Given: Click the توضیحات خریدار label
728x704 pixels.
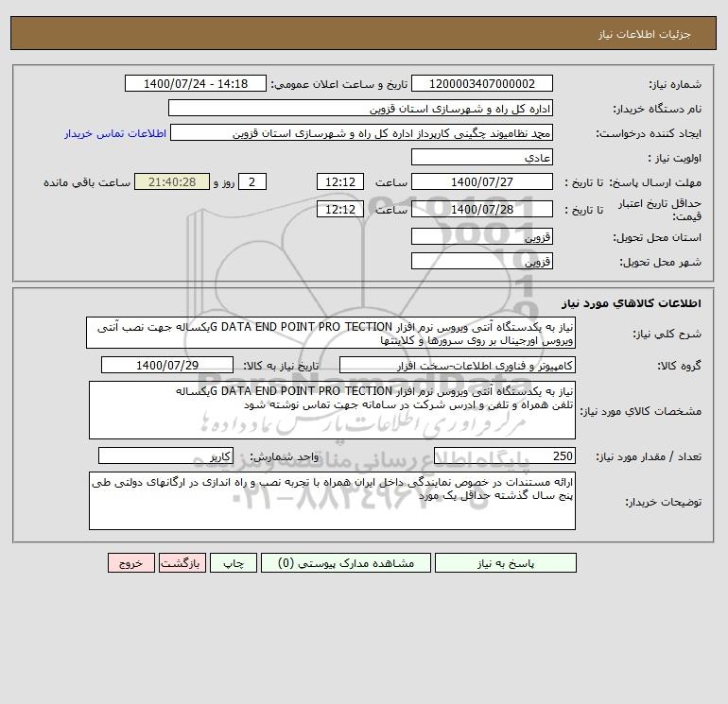Looking at the screenshot, I should pos(663,502).
